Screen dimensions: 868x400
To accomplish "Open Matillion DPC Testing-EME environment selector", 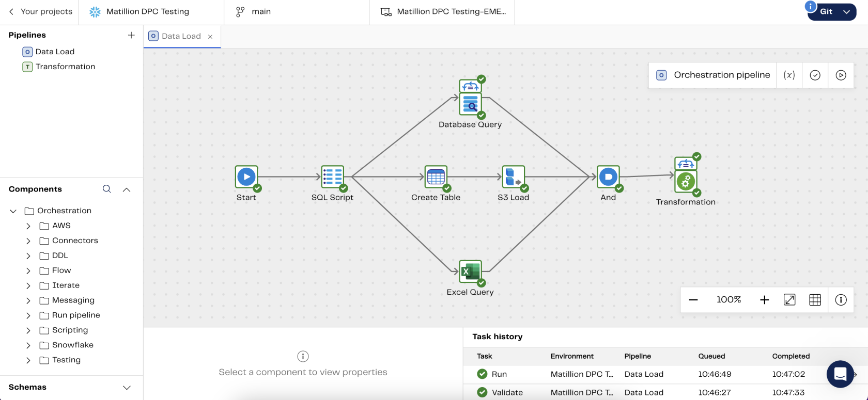I will 452,12.
